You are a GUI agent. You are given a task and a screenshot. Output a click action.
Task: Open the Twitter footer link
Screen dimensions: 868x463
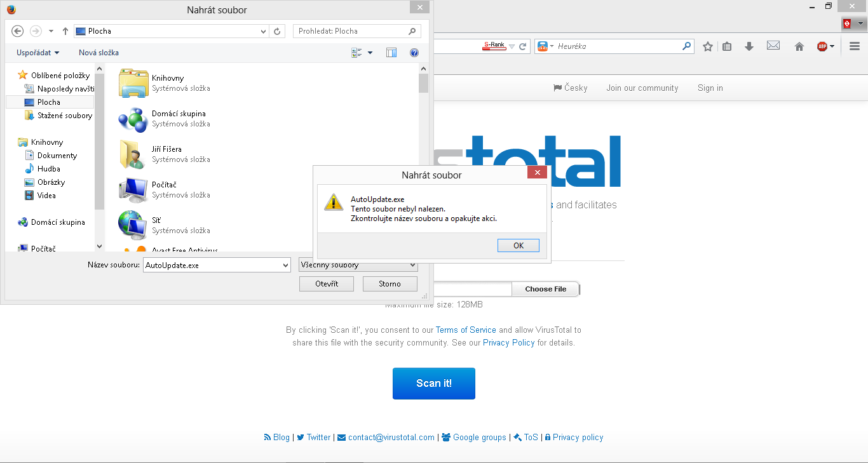point(314,438)
